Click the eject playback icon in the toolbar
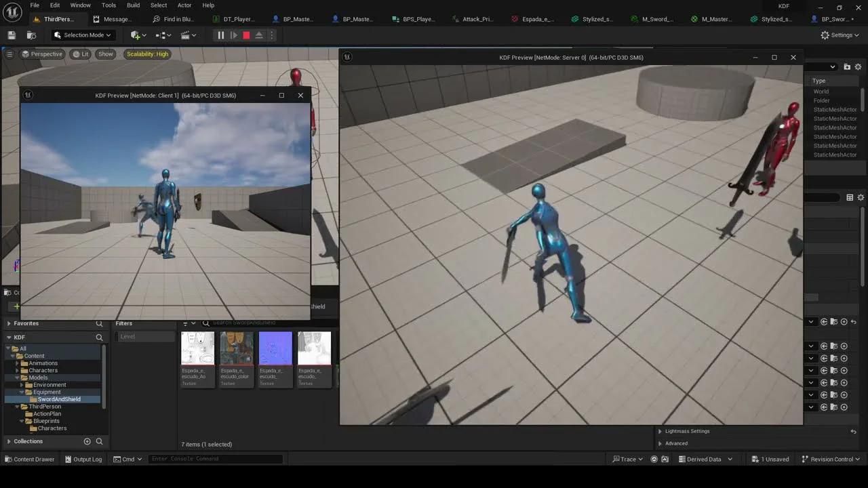The height and width of the screenshot is (488, 868). [258, 35]
